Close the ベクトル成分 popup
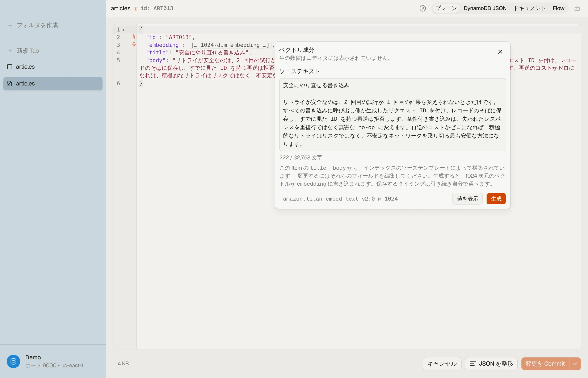This screenshot has width=588, height=378. (x=500, y=52)
